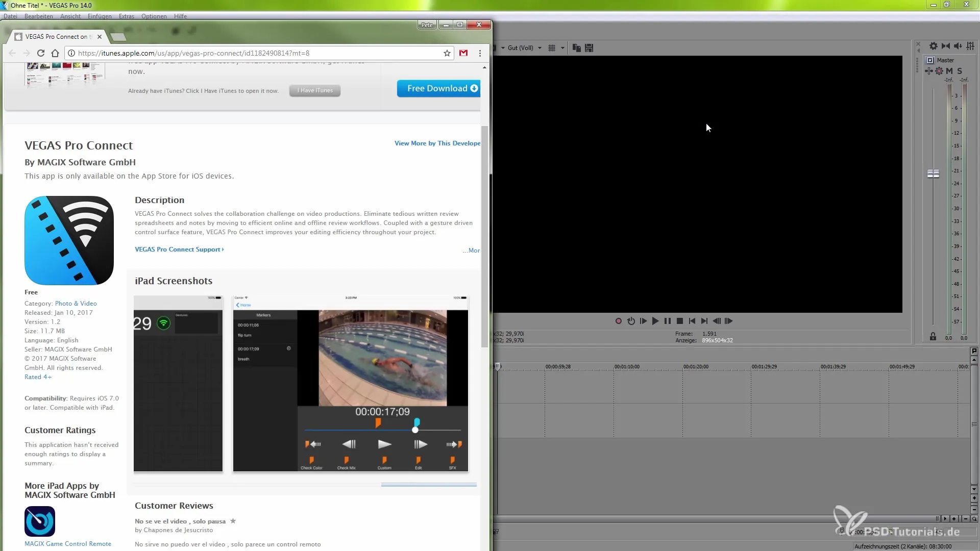Open the Bearbeiten menu
This screenshot has width=980, height=551.
tap(39, 16)
